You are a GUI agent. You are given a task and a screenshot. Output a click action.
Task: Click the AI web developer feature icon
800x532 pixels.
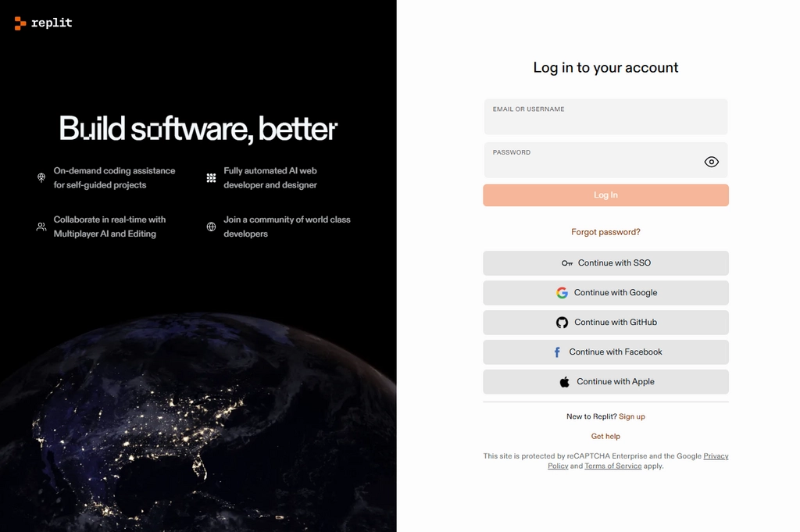211,177
